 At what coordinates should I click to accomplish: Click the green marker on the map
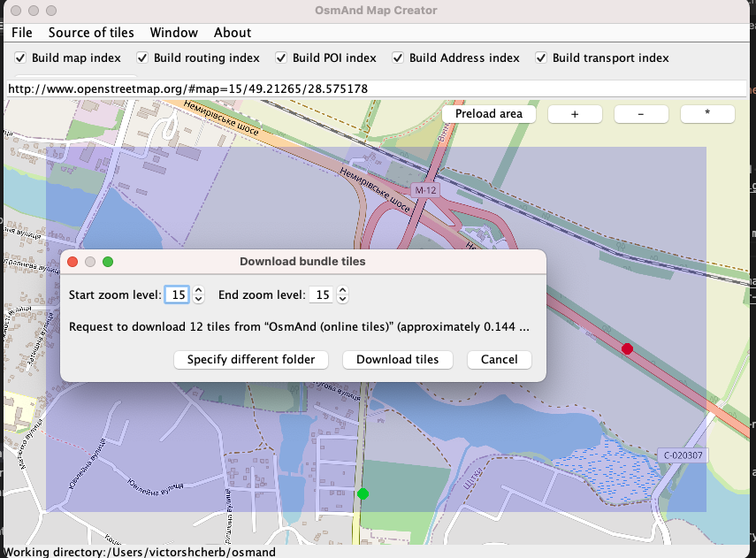(363, 493)
